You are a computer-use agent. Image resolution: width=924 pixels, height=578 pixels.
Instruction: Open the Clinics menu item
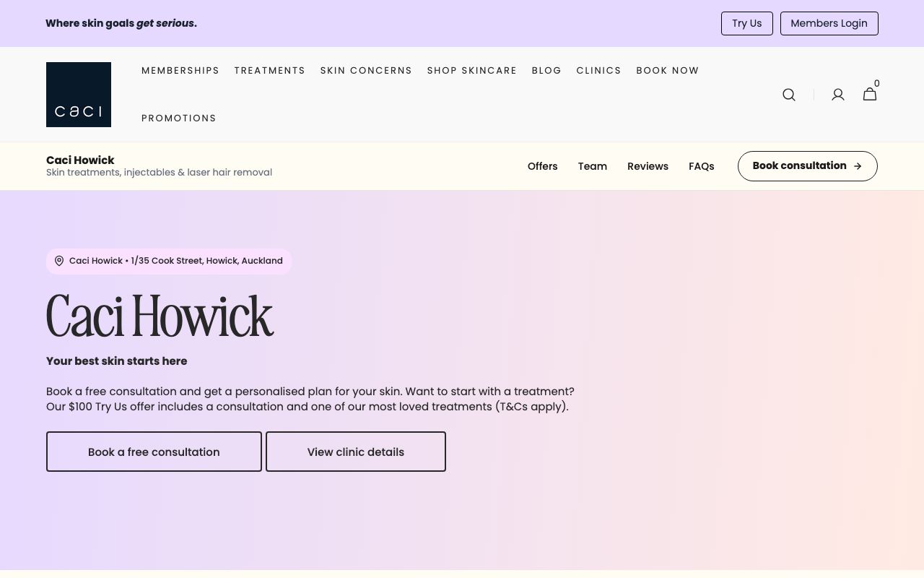pyautogui.click(x=598, y=71)
